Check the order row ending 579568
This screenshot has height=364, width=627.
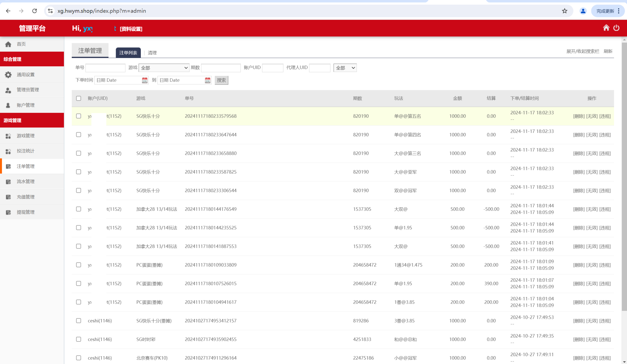[78, 116]
